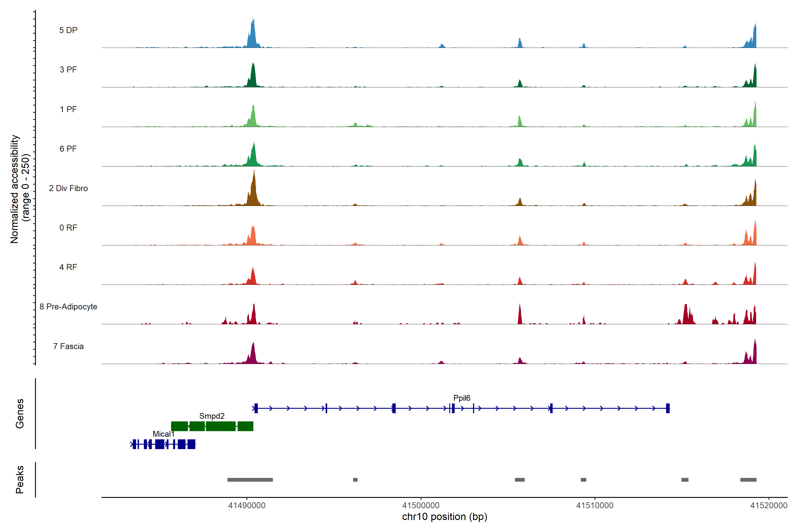Click the 0 RF track label
Screen dimensions: 798x532
[x=68, y=228]
